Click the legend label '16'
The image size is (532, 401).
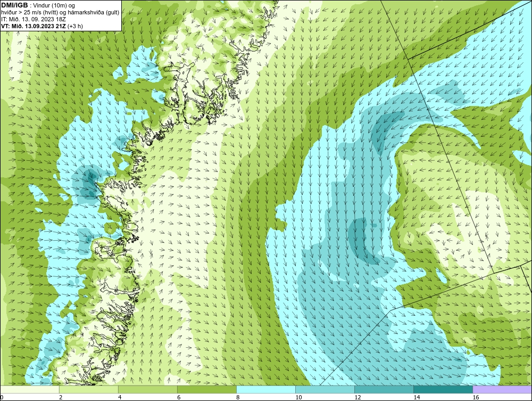pyautogui.click(x=476, y=397)
